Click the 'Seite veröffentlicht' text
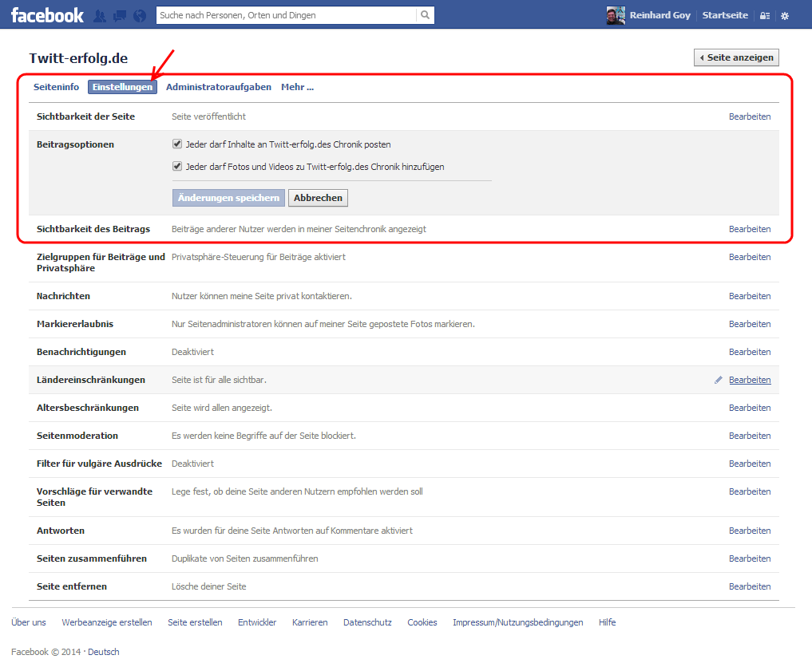 click(208, 116)
